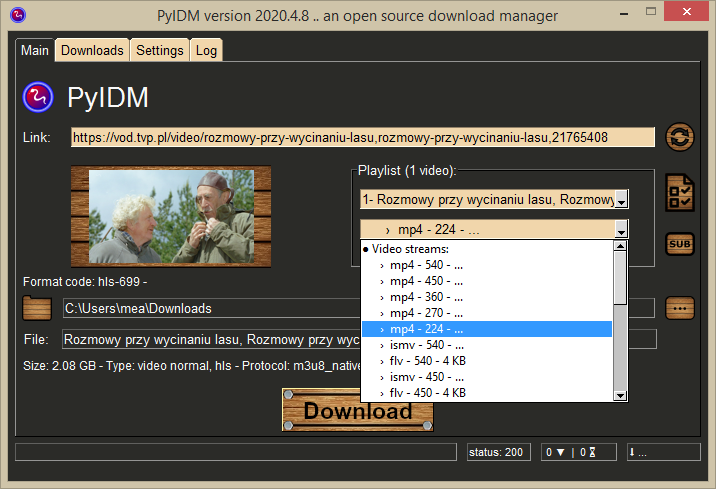Click the status: 200 indicator
The height and width of the screenshot is (489, 716).
pos(499,452)
